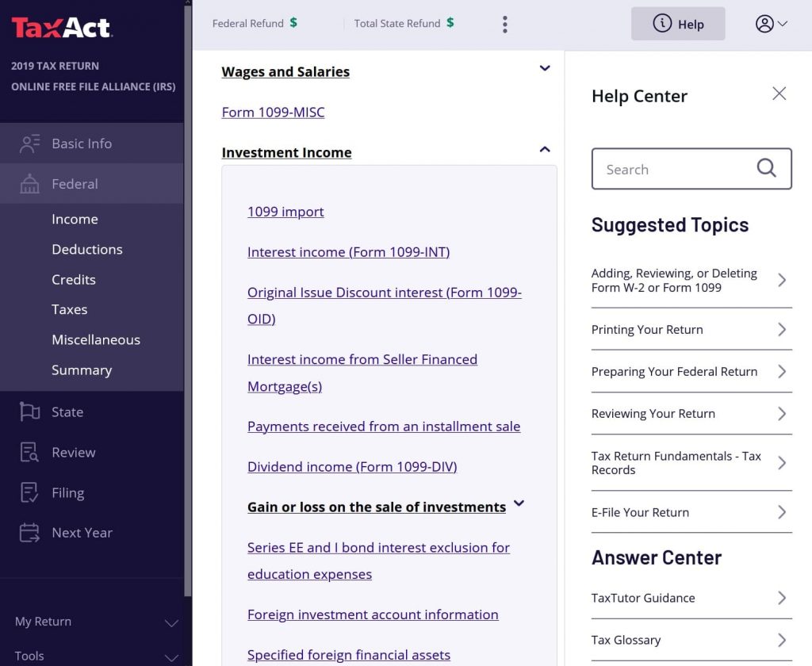Open the Printing Your Return topic
This screenshot has height=666, width=812.
click(691, 329)
